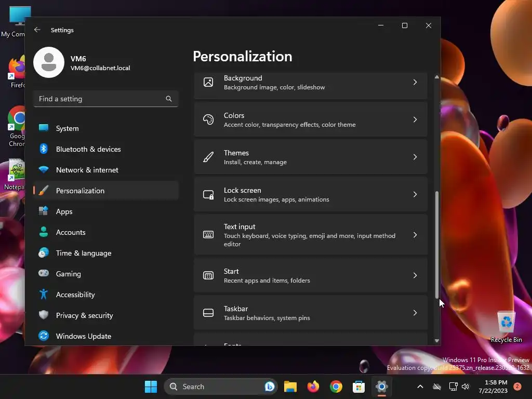Open Time & language section
Screen dimensions: 532x399
point(106,253)
